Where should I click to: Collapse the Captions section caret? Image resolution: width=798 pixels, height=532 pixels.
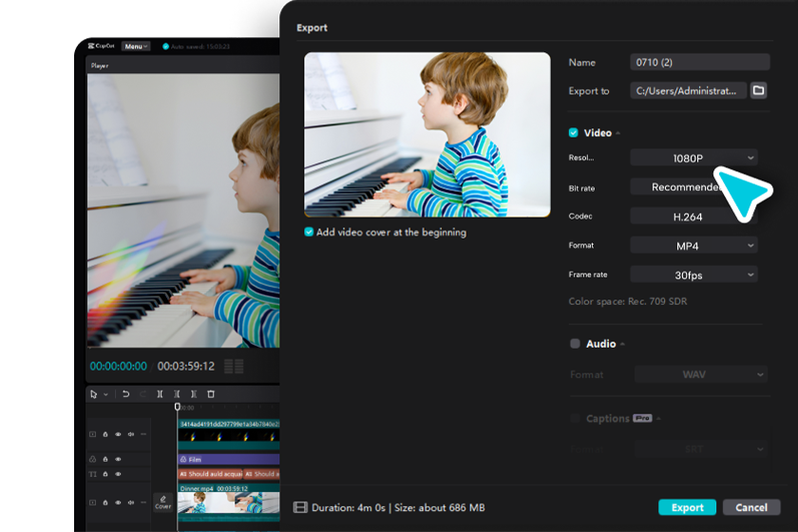[x=658, y=418]
